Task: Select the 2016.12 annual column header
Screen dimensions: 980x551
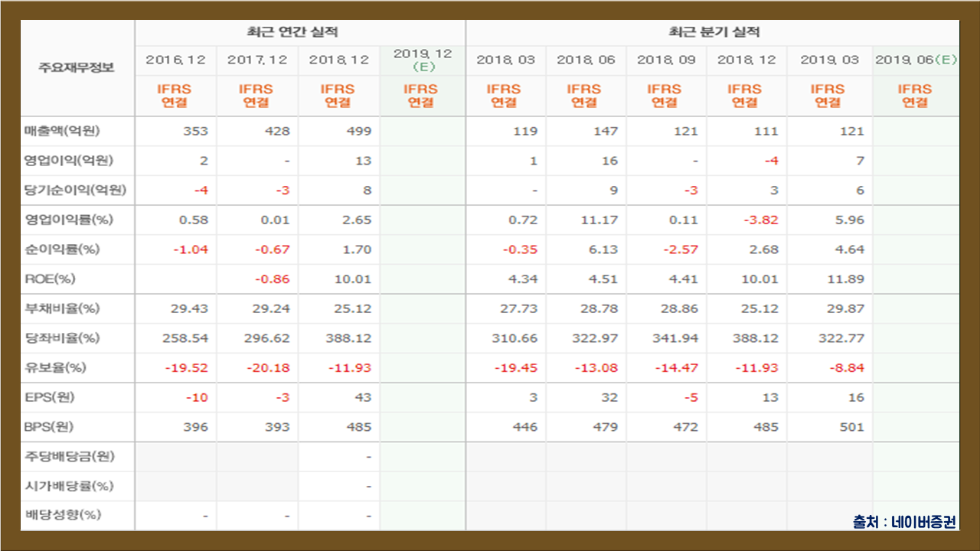Action: pos(176,60)
